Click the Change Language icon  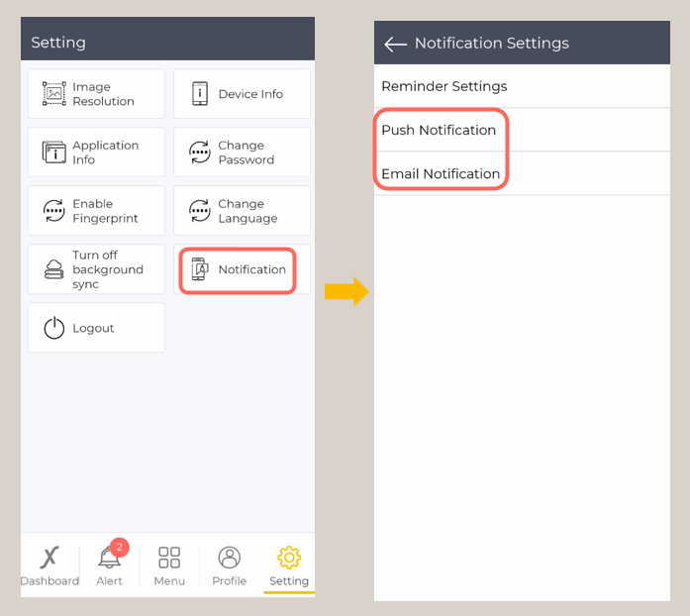coord(200,211)
